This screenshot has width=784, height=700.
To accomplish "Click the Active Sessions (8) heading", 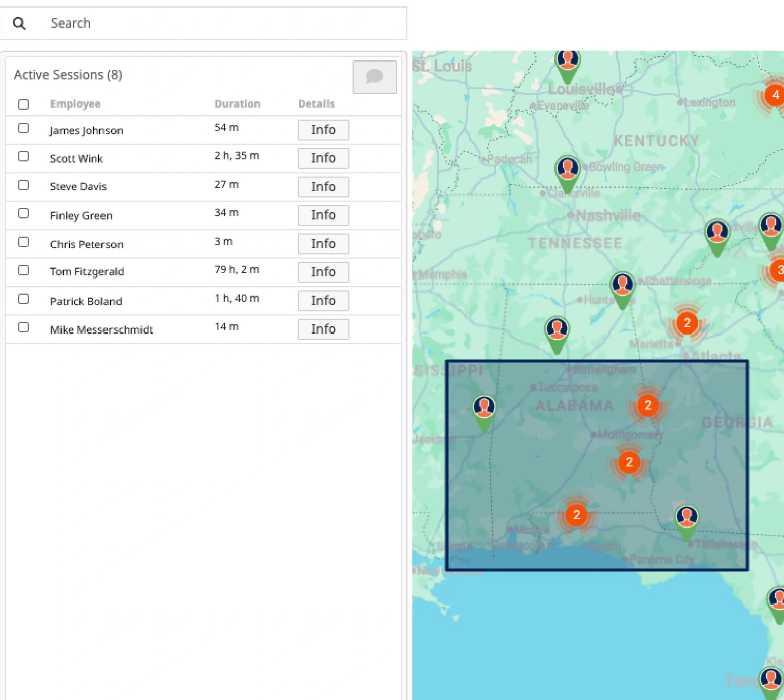I will click(68, 75).
